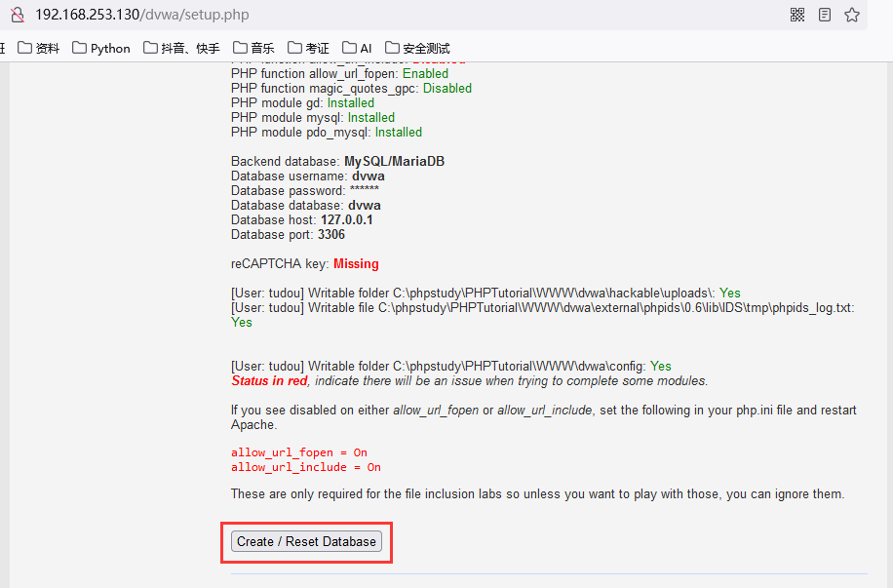Open the 音乐 bookmark folder
Screen dimensions: 893x588
(253, 49)
